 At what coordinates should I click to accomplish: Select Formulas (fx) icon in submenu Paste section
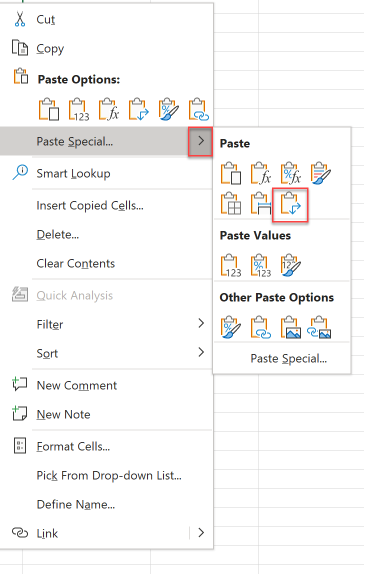(x=261, y=173)
